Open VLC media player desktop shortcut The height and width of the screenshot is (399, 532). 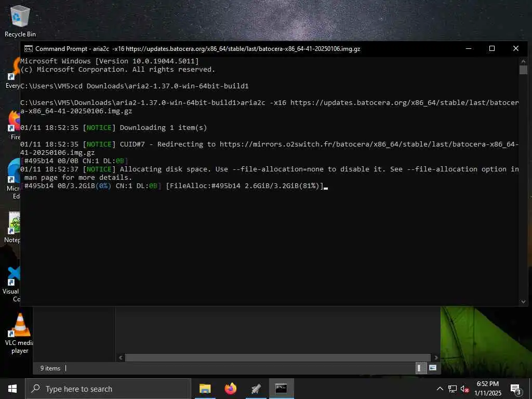pos(20,333)
